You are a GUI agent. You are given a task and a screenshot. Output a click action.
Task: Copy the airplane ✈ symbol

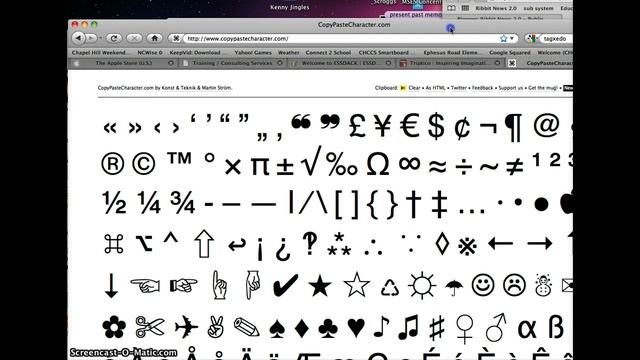point(186,327)
